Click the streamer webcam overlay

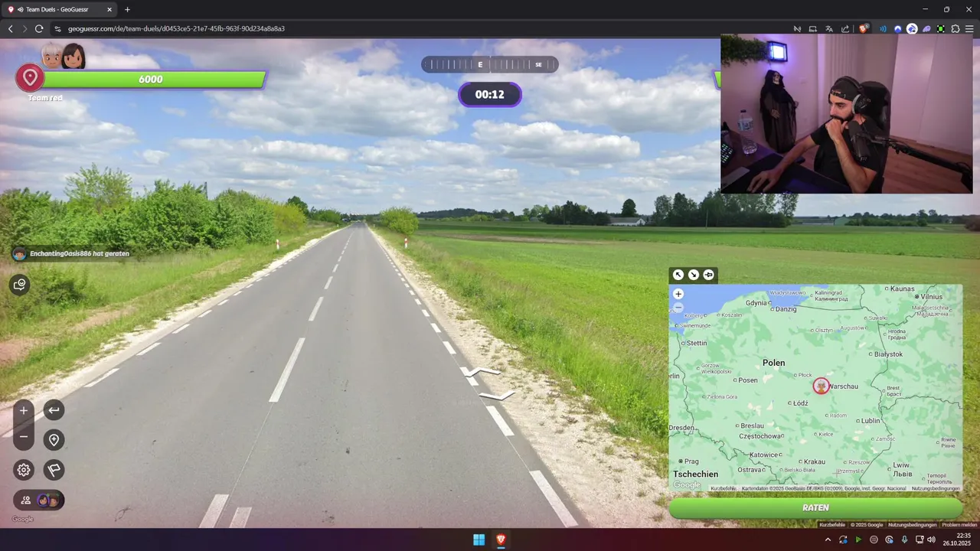point(846,114)
